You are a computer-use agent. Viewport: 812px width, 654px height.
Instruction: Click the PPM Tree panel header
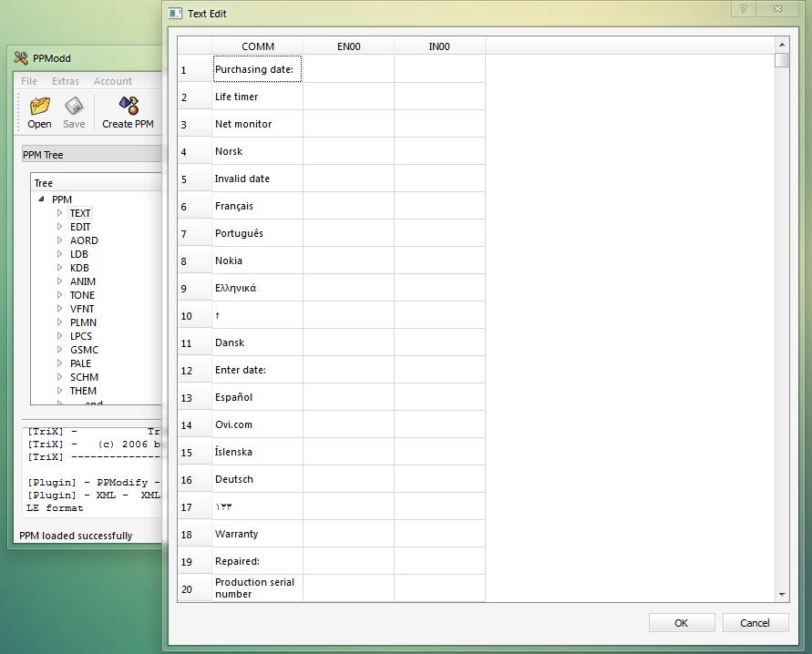[92, 154]
